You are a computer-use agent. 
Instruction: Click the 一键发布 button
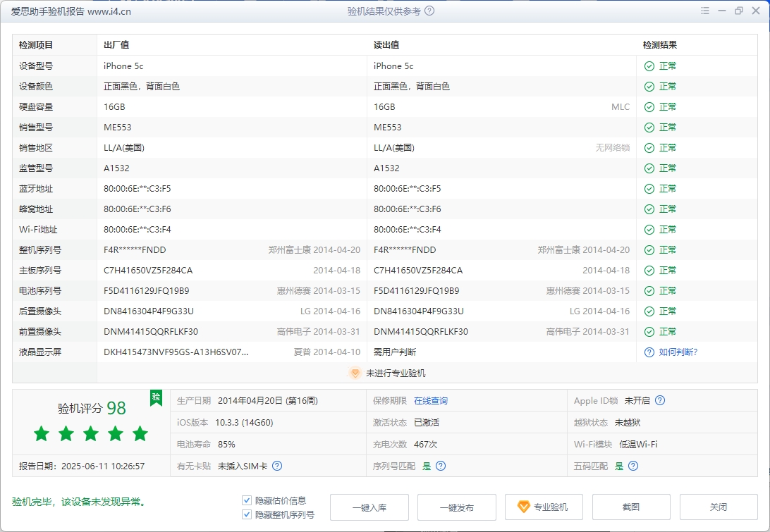click(x=457, y=507)
